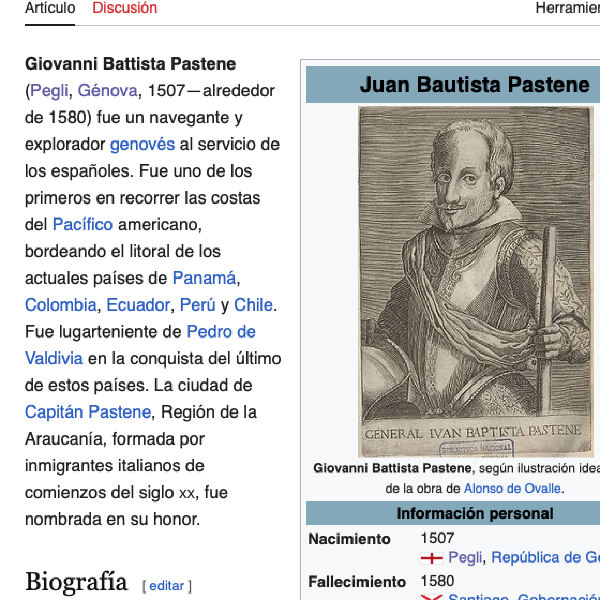Switch to the Discusión tab
The width and height of the screenshot is (600, 600).
[x=124, y=8]
